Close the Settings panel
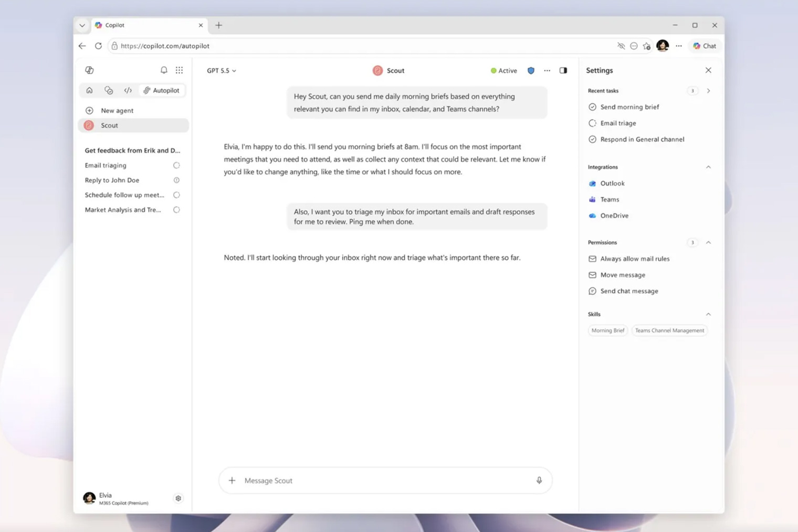This screenshot has width=798, height=532. 708,70
